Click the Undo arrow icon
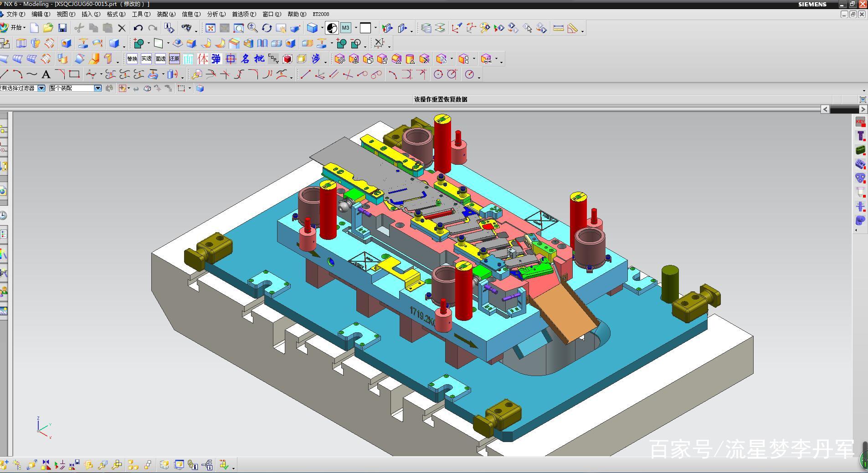The width and height of the screenshot is (868, 473). point(138,28)
